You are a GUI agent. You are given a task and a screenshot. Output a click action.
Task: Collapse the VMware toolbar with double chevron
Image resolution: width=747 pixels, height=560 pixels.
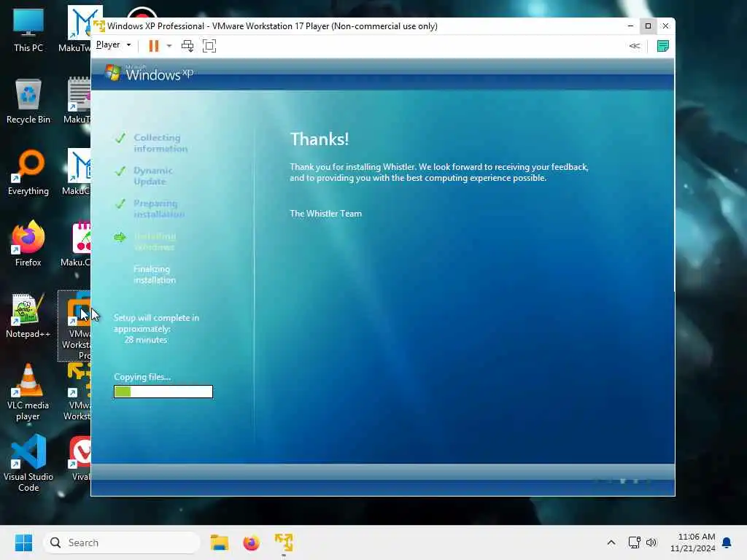point(635,46)
